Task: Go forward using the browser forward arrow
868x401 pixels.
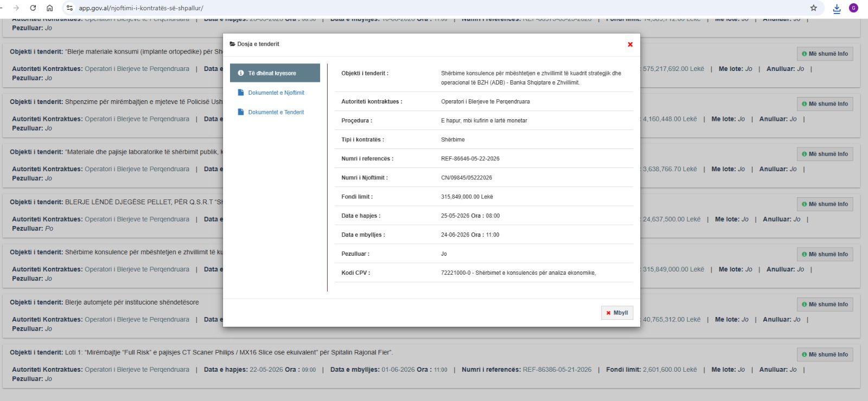Action: (16, 8)
